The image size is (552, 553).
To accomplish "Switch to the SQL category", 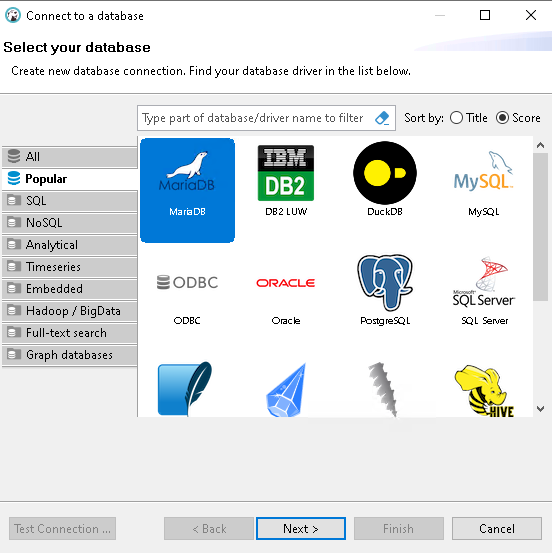I will (70, 201).
